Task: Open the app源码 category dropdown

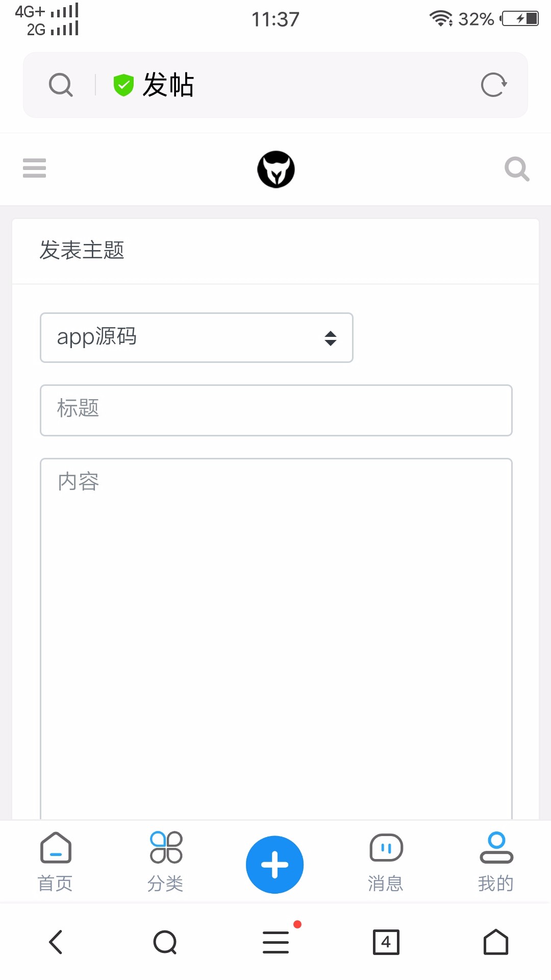Action: pyautogui.click(x=196, y=338)
